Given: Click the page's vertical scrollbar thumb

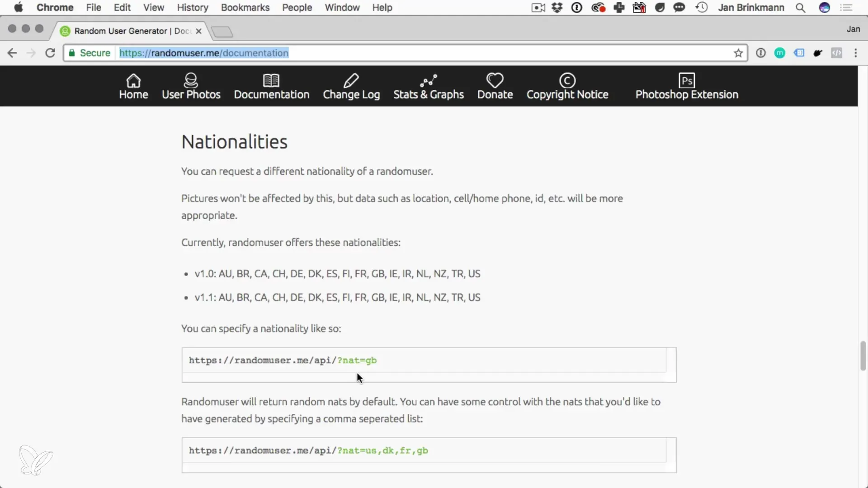Looking at the screenshot, I should (x=863, y=356).
